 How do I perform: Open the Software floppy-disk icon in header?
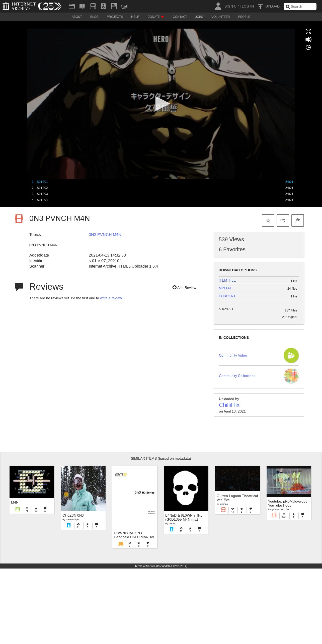114,6
